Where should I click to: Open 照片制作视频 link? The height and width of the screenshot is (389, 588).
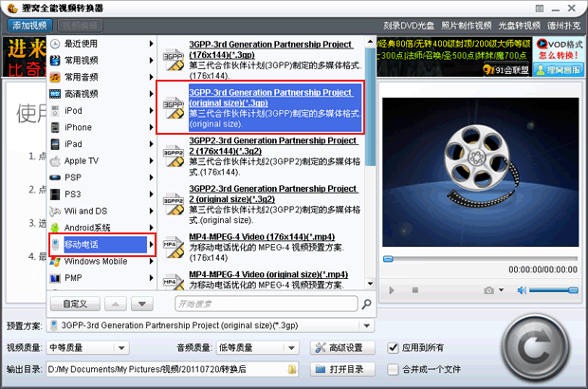[466, 26]
